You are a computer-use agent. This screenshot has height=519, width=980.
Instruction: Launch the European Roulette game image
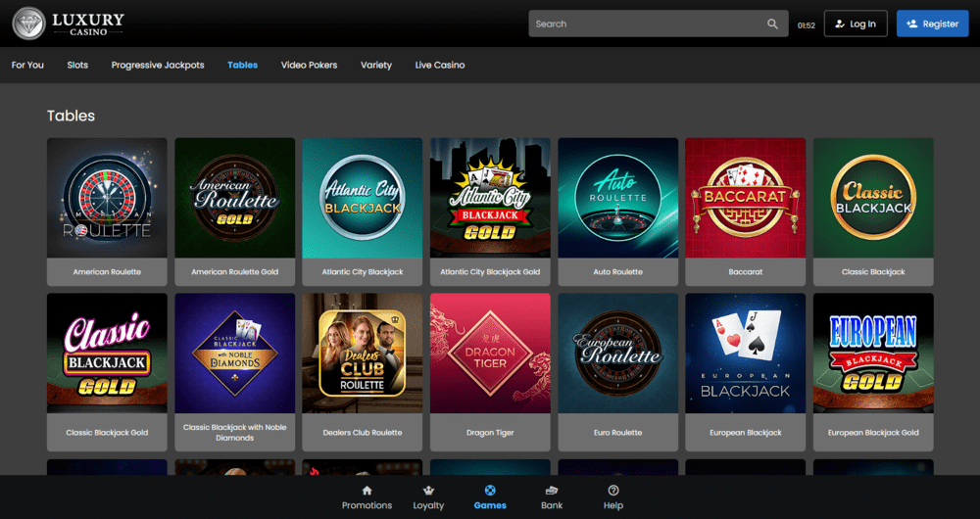coord(618,354)
